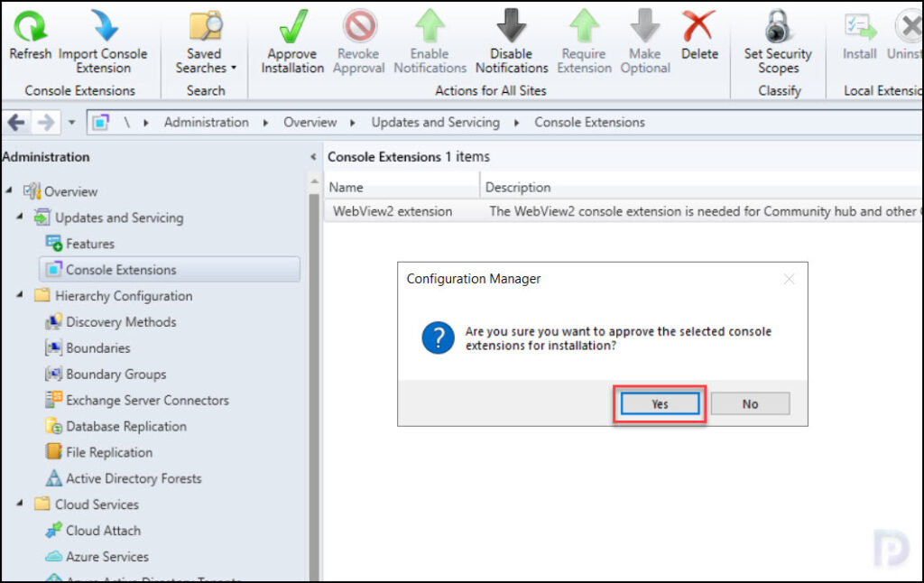Select Overview in the tree
Viewport: 924px width, 583px height.
click(x=70, y=191)
